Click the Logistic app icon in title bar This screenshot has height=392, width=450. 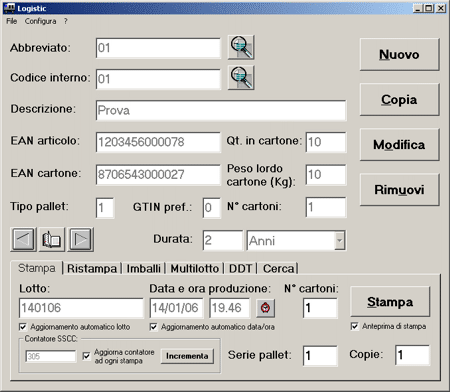[9, 8]
